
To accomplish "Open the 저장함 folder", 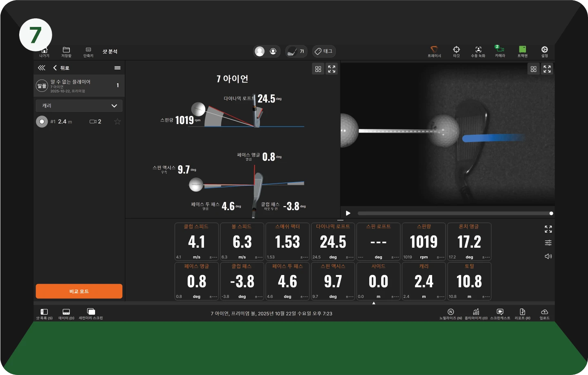I will click(x=66, y=52).
